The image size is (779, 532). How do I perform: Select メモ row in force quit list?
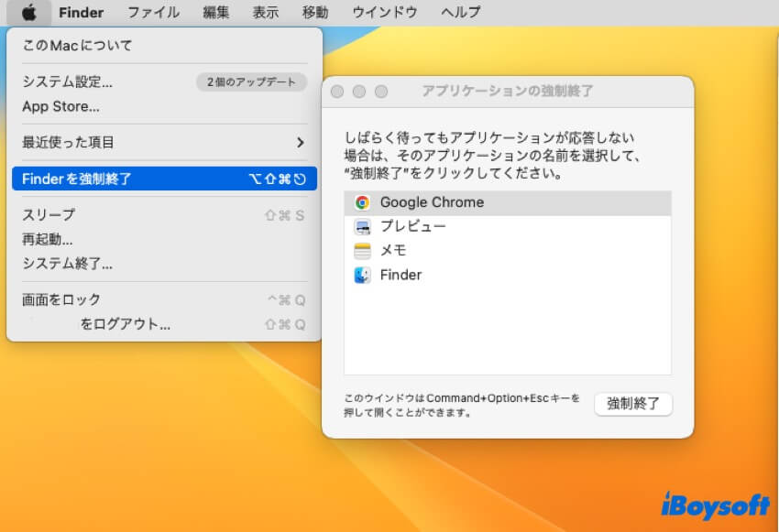507,251
